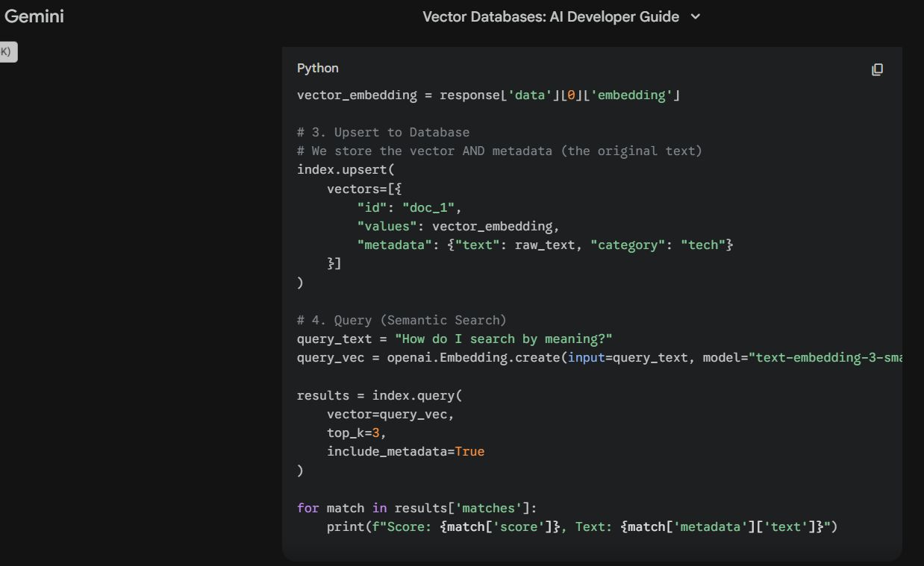This screenshot has width=924, height=566.
Task: Click the "doc_1" id string
Action: pos(431,207)
